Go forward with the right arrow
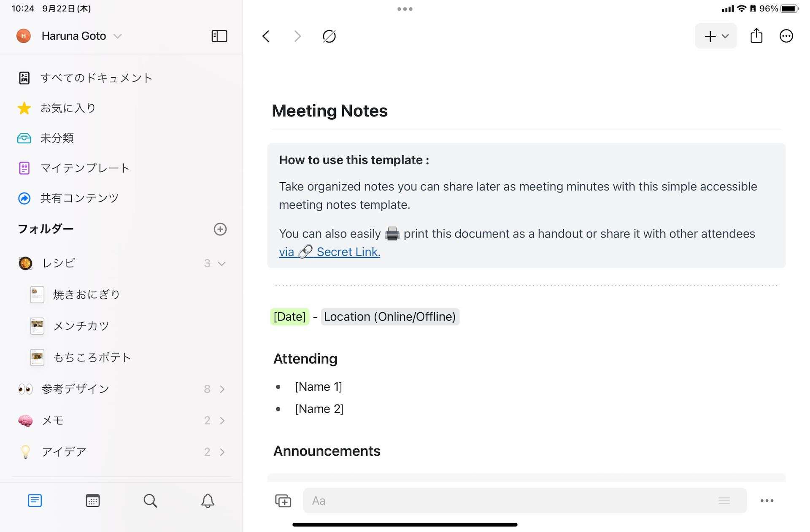 (297, 36)
